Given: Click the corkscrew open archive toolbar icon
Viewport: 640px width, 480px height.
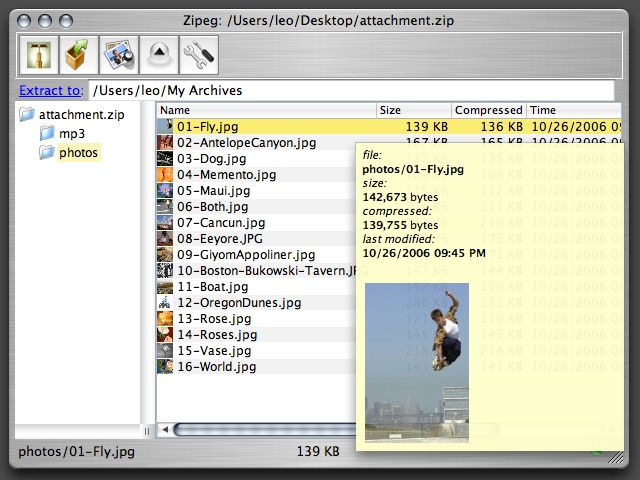Looking at the screenshot, I should point(39,55).
